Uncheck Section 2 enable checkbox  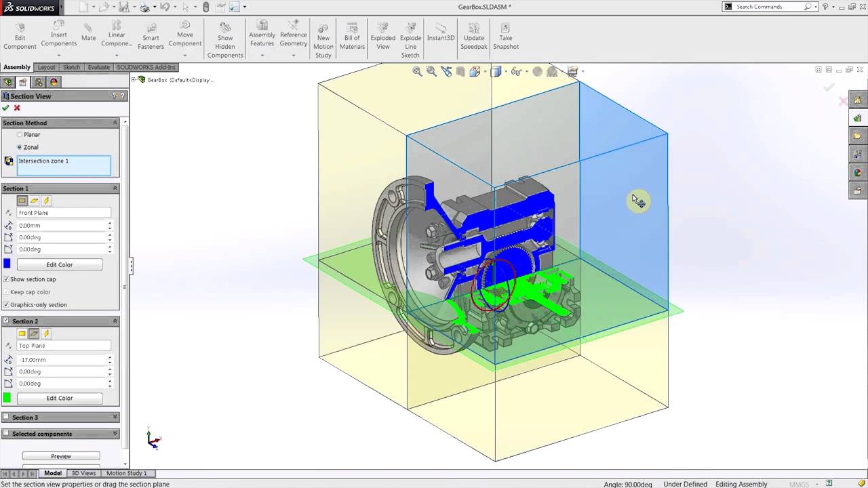6,321
